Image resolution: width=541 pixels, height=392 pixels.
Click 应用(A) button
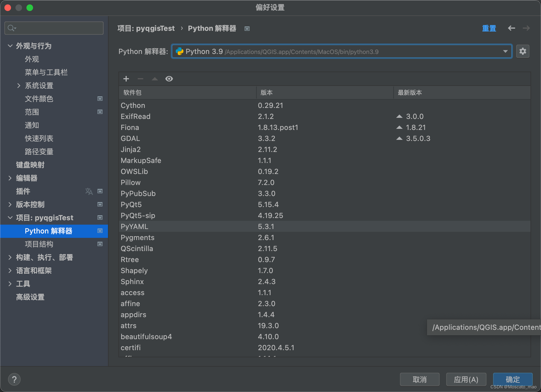click(x=466, y=379)
